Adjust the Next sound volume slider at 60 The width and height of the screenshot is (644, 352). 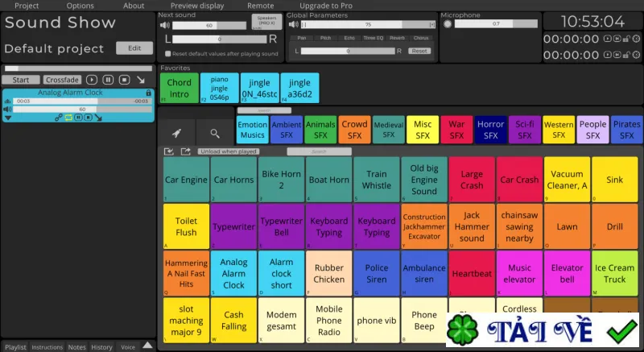click(209, 26)
